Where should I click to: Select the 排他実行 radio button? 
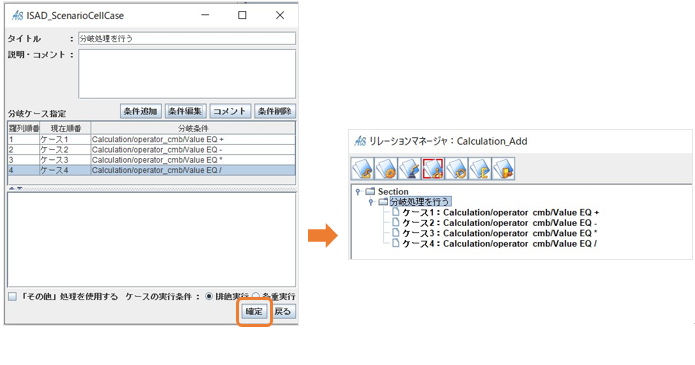(209, 296)
